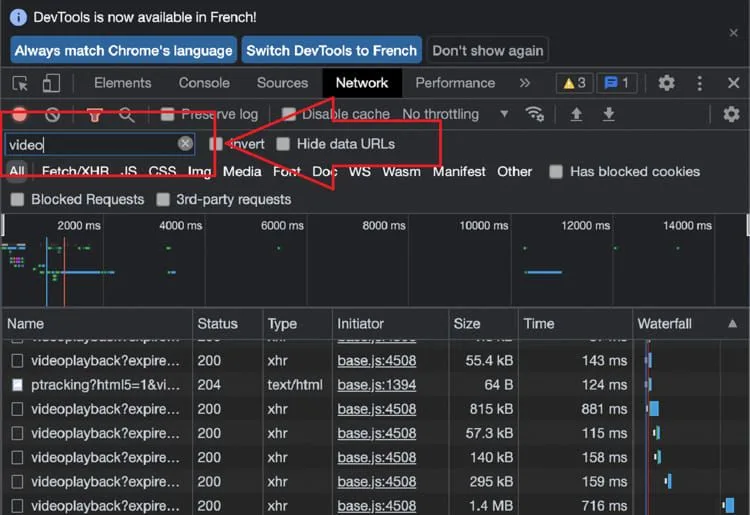Sort by the Initiator column header

[x=390, y=324]
